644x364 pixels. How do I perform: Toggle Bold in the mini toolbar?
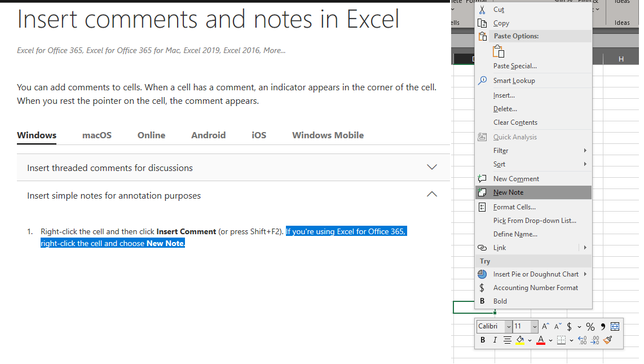(x=483, y=340)
